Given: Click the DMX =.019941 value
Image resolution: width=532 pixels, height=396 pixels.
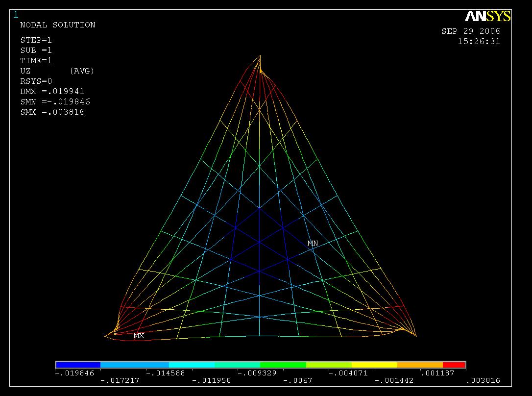Looking at the screenshot, I should [x=52, y=92].
